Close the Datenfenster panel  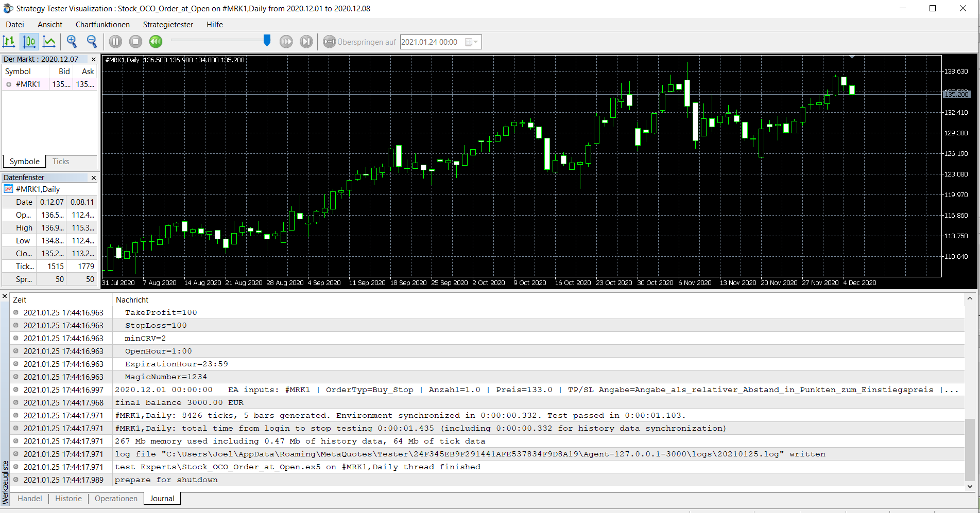click(x=94, y=178)
